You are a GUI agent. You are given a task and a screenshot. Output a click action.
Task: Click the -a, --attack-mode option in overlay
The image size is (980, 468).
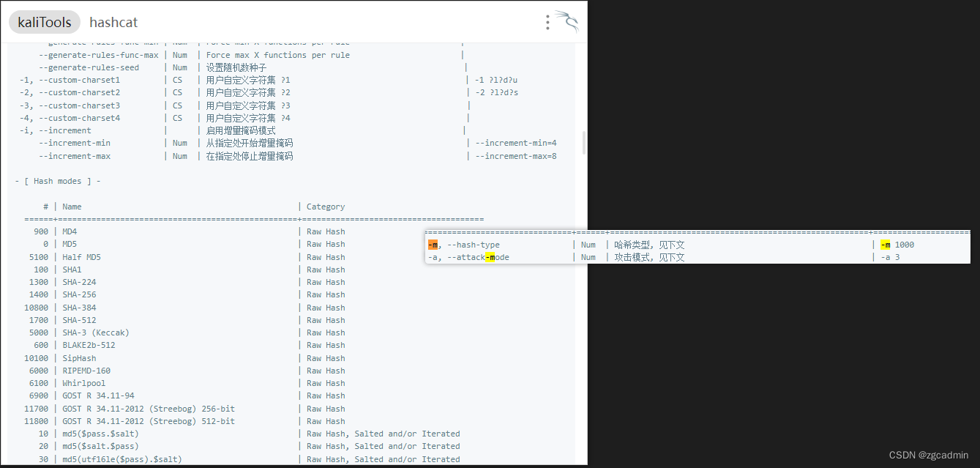click(468, 257)
